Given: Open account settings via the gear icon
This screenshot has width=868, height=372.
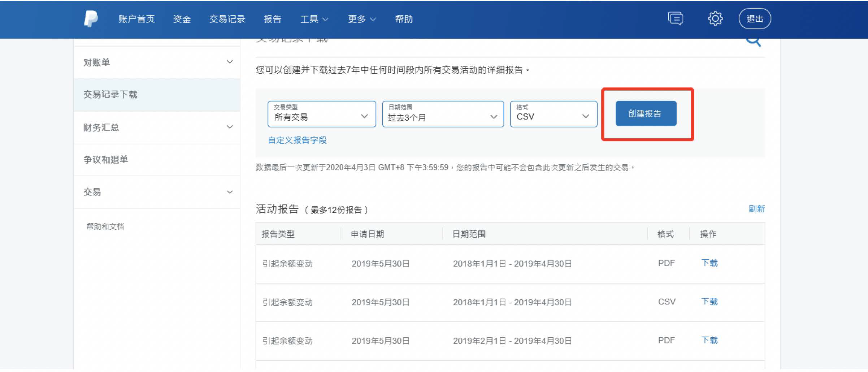Looking at the screenshot, I should click(715, 18).
